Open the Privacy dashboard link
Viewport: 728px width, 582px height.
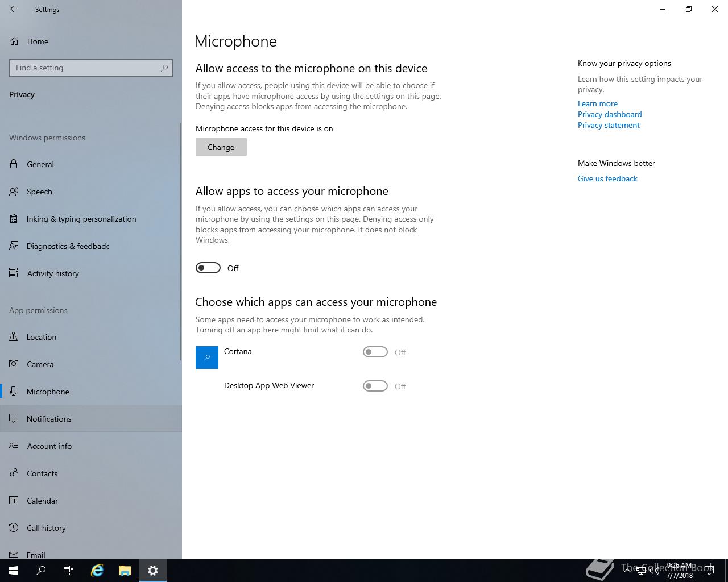click(x=610, y=114)
